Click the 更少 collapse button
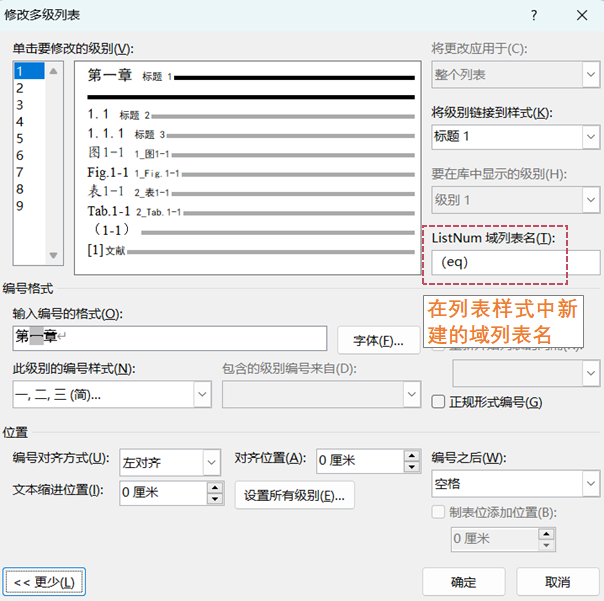 45,581
